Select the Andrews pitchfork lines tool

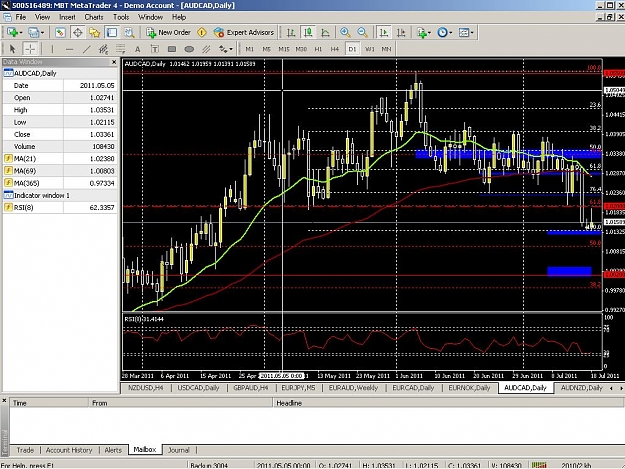pos(206,49)
